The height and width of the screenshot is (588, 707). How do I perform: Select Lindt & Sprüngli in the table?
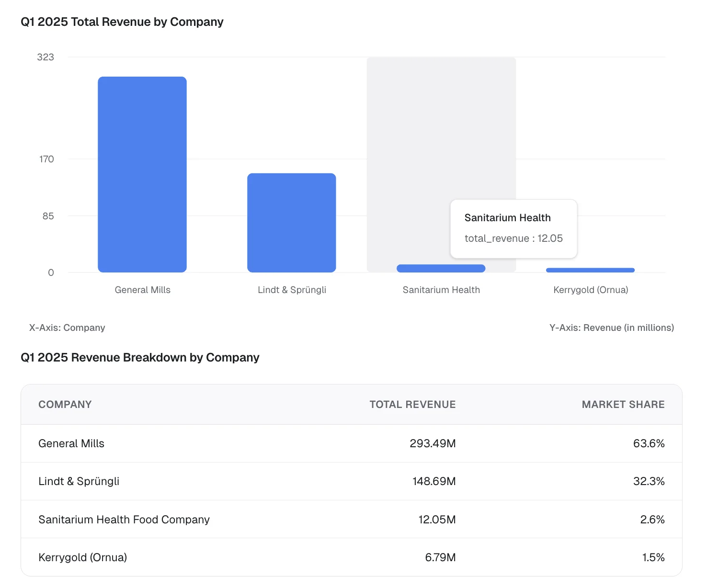point(79,481)
